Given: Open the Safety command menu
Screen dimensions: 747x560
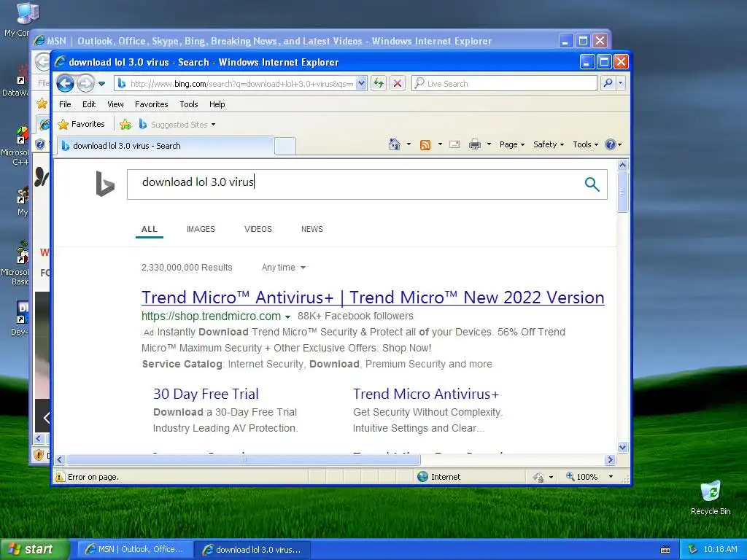Looking at the screenshot, I should click(x=549, y=144).
